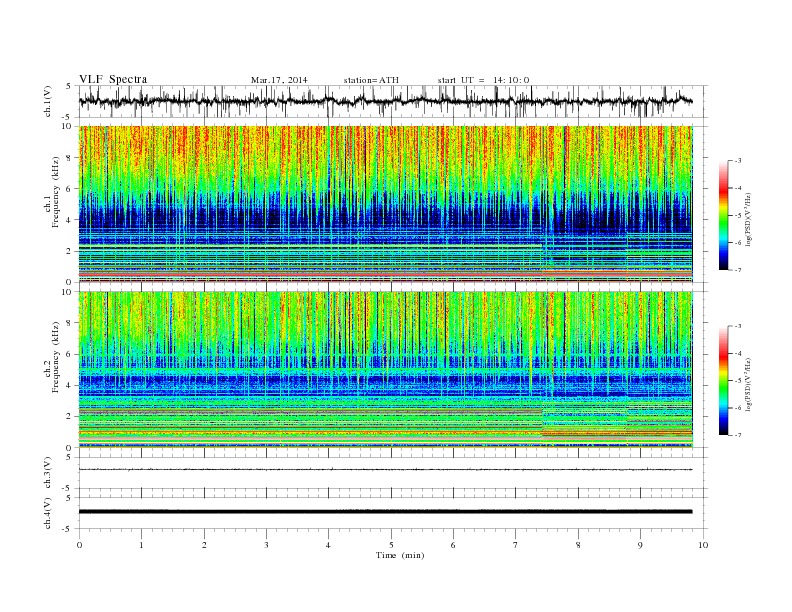792x612 pixels.
Task: Click the thick ch.4 voltage waveform trace
Action: 386,512
